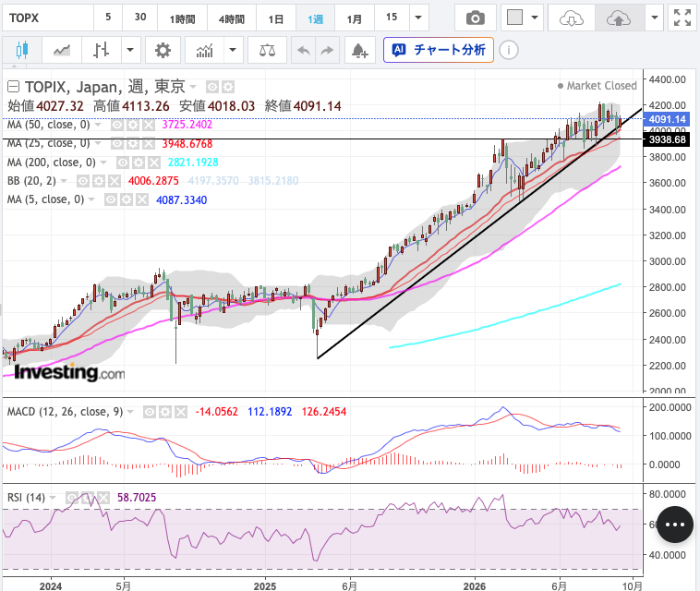Remove the MA (5, close, 0) indicator

tap(142, 199)
